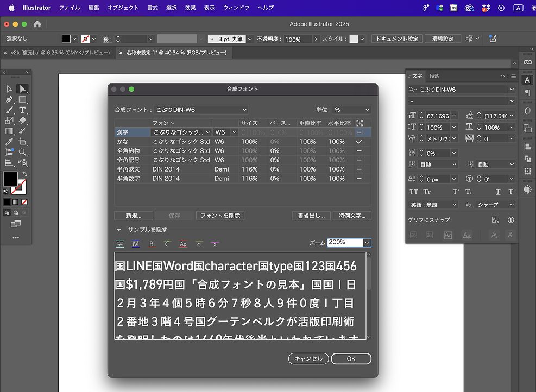Open the ファイル menu
Image resolution: width=536 pixels, height=392 pixels.
(70, 8)
